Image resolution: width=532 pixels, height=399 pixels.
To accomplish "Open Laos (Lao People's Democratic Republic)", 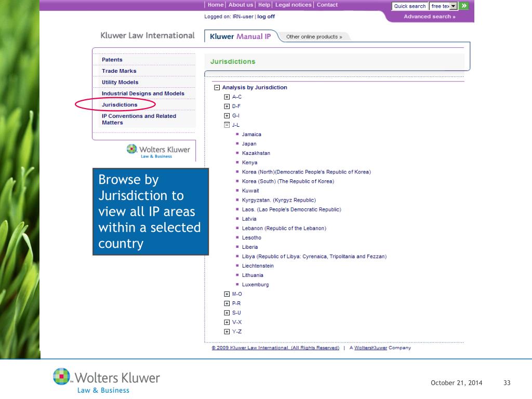I will pyautogui.click(x=291, y=209).
